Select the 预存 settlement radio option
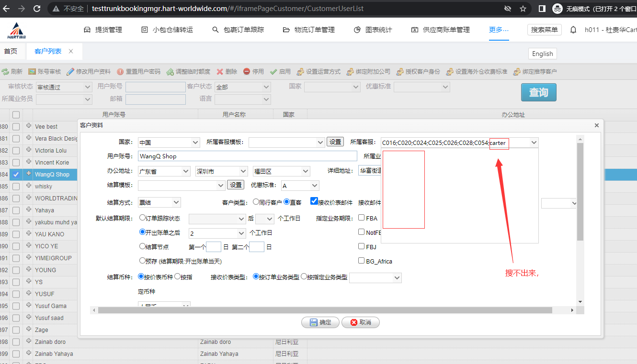 (x=142, y=261)
